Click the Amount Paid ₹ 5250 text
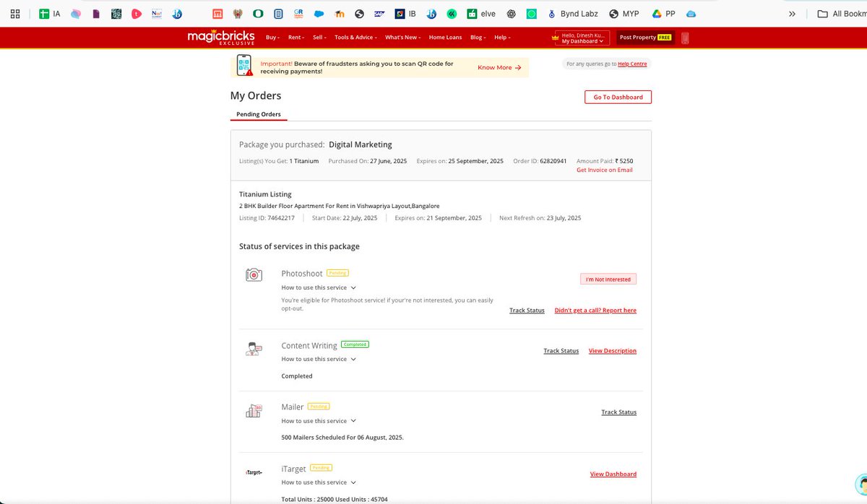Viewport: 867px width, 504px height. point(605,161)
